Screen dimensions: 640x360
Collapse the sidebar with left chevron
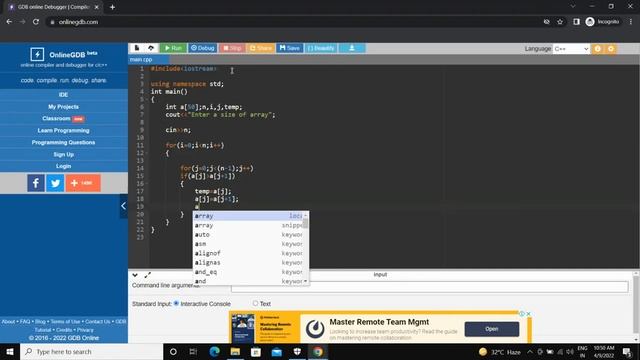pyautogui.click(x=123, y=206)
